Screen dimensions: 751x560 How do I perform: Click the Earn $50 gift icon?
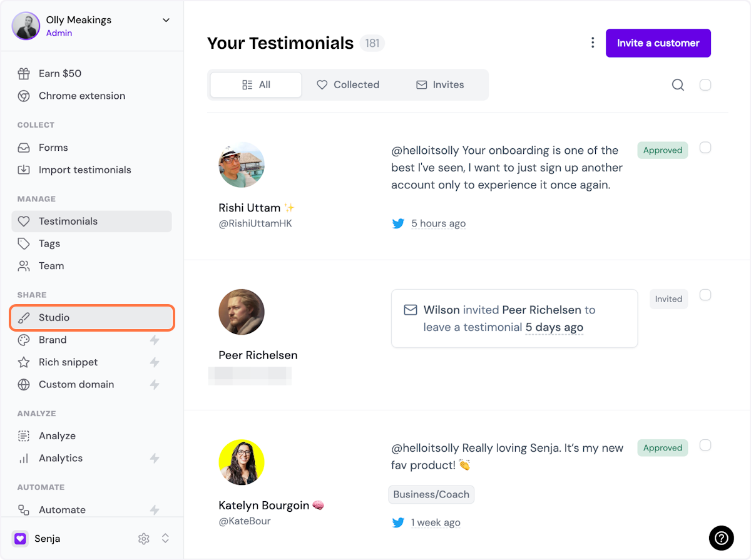click(24, 74)
